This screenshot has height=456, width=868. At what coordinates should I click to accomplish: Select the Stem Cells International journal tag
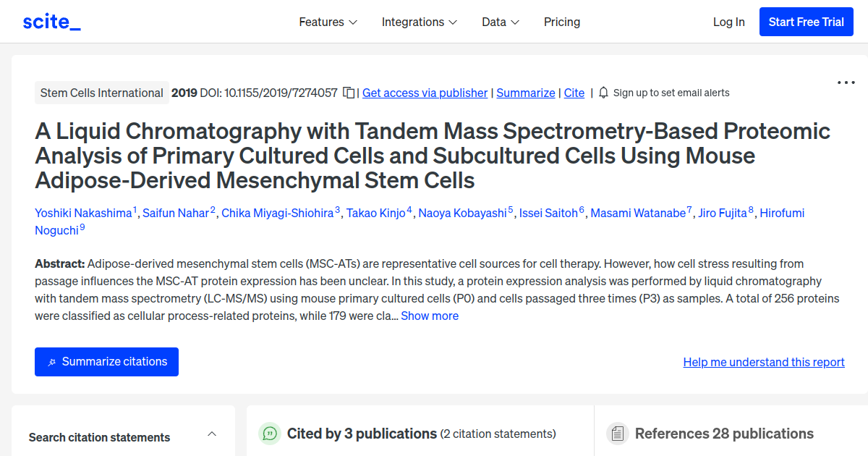point(101,93)
